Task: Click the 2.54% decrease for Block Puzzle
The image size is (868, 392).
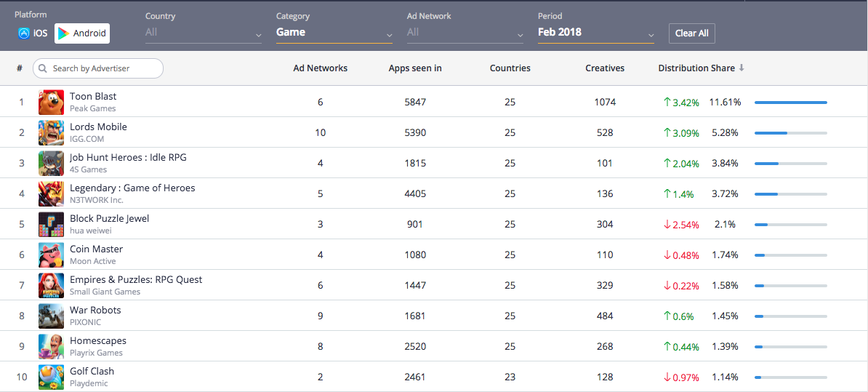Action: tap(681, 225)
